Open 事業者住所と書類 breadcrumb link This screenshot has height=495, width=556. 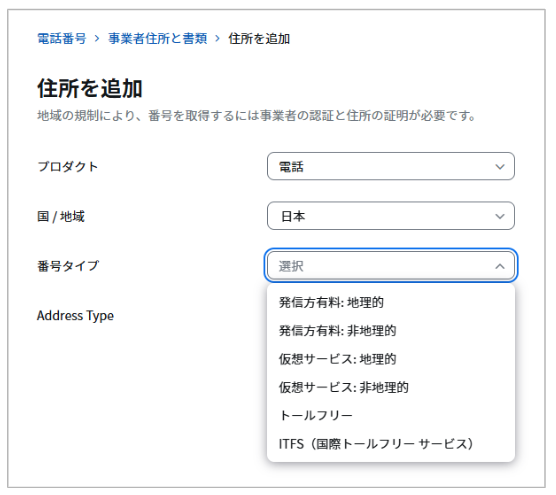[x=157, y=38]
